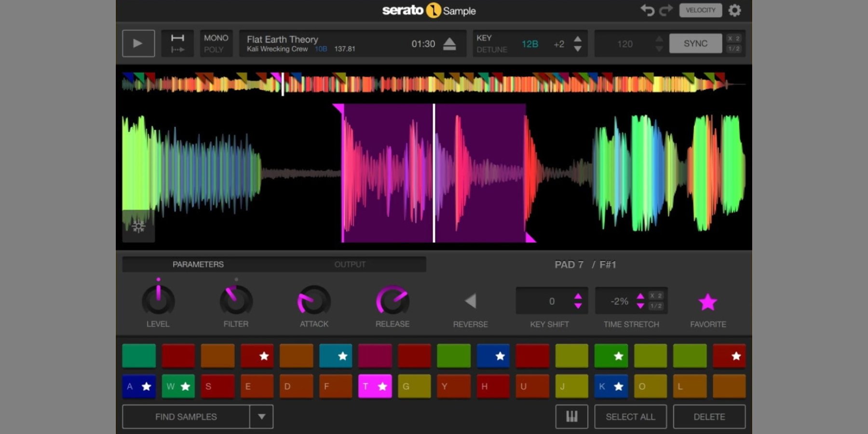The width and height of the screenshot is (868, 434).
Task: Click SELECT ALL
Action: point(630,417)
